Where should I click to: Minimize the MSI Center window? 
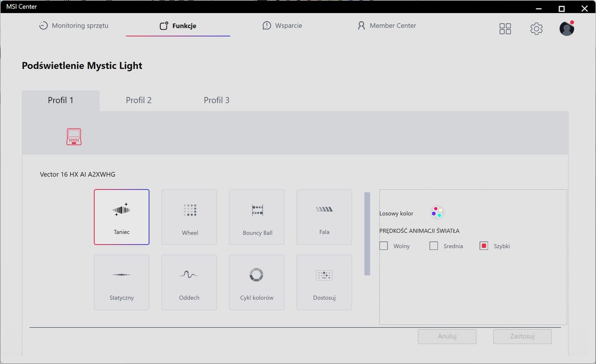[x=539, y=8]
